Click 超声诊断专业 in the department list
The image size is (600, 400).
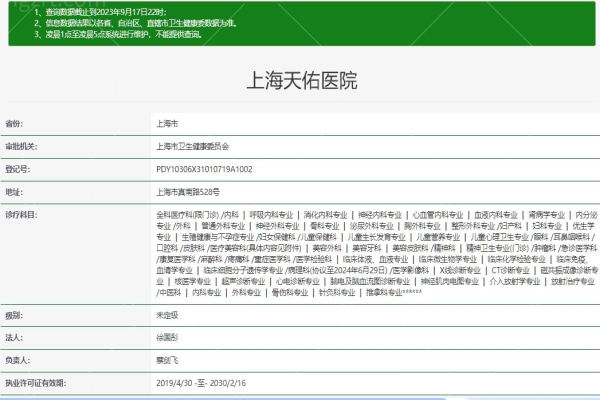pyautogui.click(x=243, y=281)
